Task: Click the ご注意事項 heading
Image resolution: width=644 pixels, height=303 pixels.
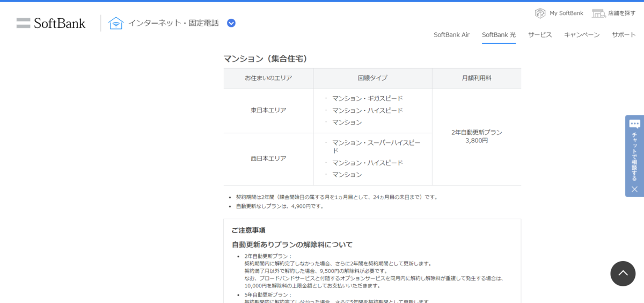Action: (248, 230)
